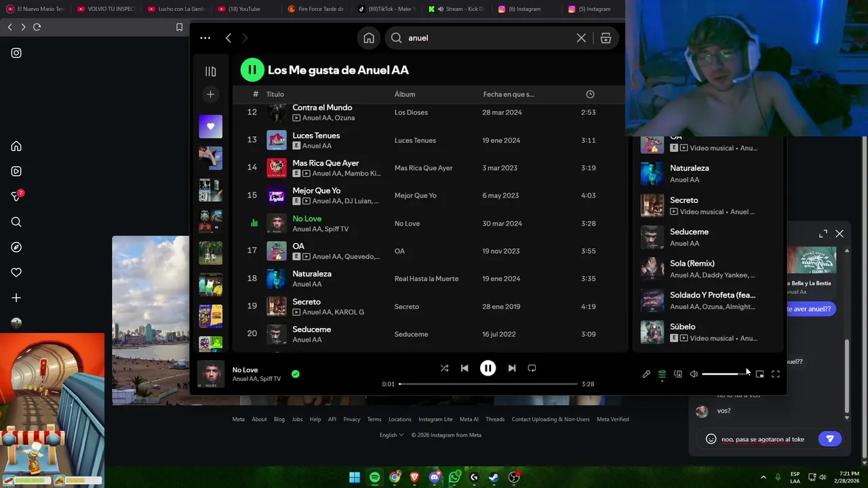Sort by Álbum column header
Screen dimensions: 868x488
[405, 94]
